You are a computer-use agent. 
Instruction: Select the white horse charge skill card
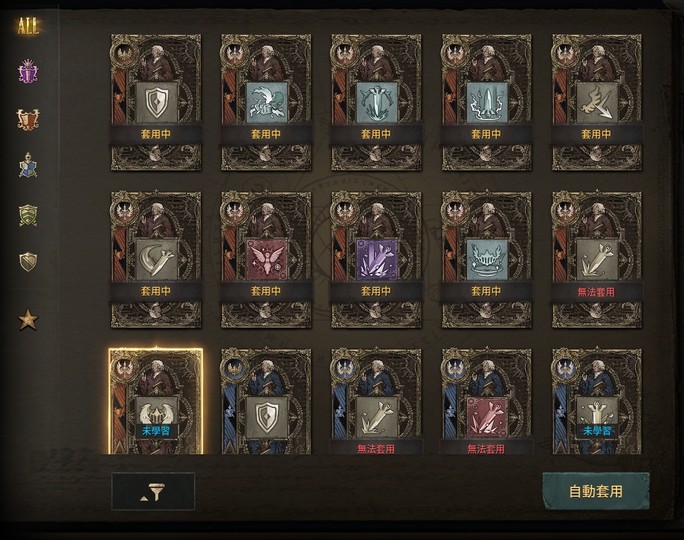tap(266, 103)
